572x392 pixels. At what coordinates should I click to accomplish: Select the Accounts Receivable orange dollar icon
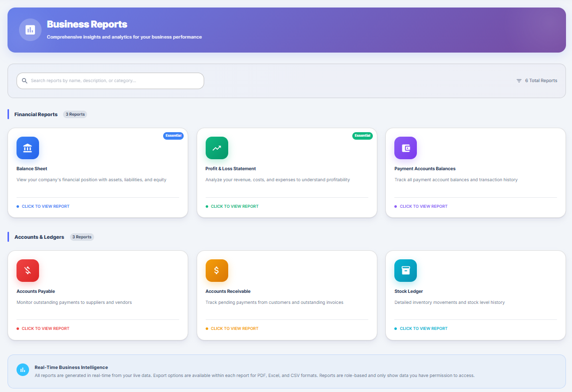tap(217, 270)
